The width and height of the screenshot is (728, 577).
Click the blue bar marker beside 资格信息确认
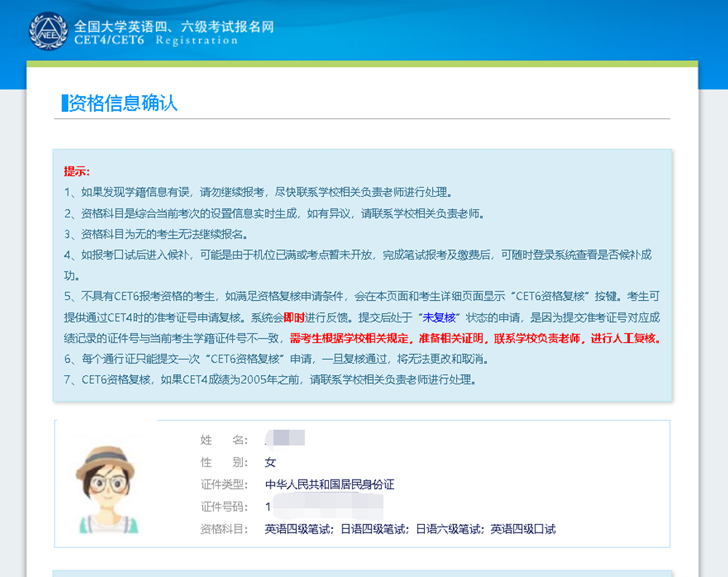point(64,103)
